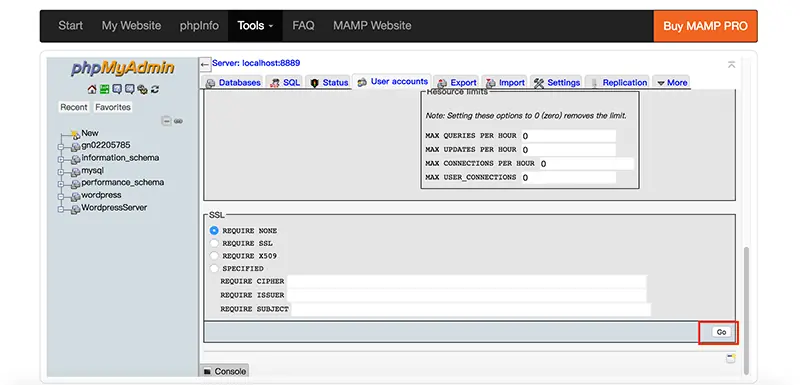Switch to the Status tab
This screenshot has height=385, width=800.
tap(329, 83)
